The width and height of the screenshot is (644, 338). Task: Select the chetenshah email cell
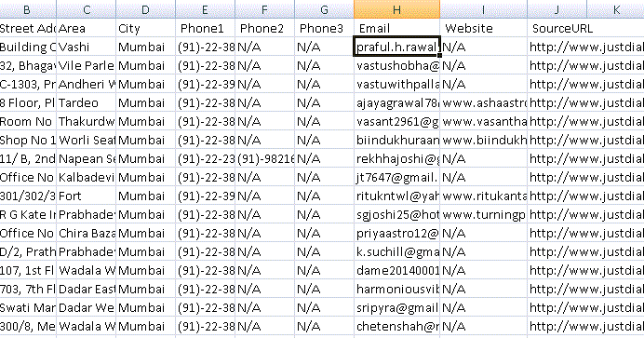[396, 326]
